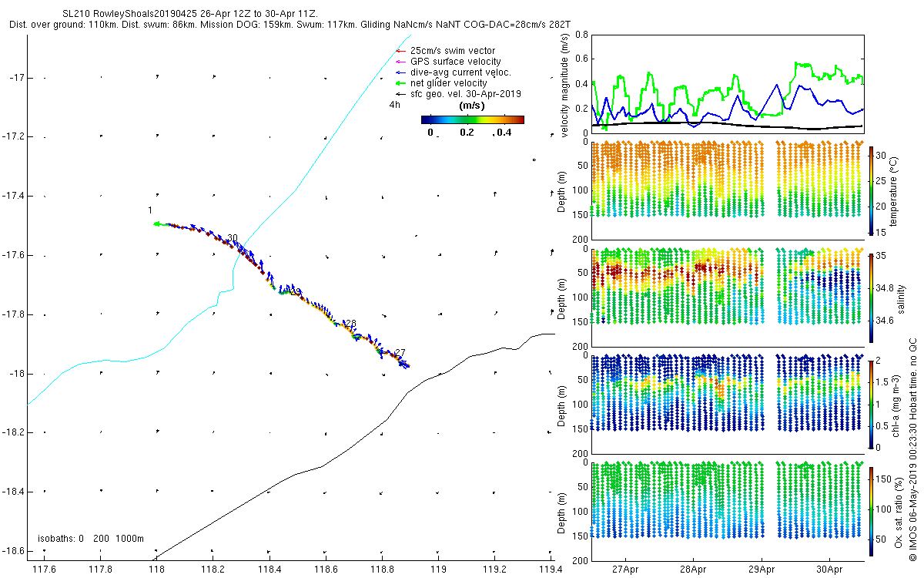This screenshot has width=924, height=578.
Task: Click the green glider start marker near label 1
Action: click(156, 224)
